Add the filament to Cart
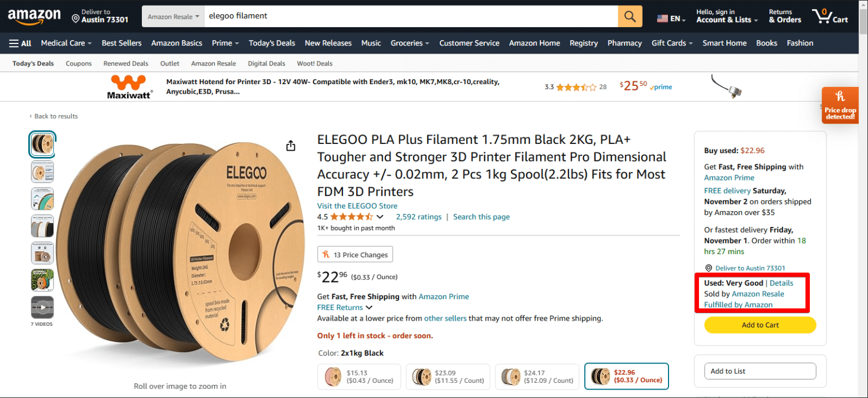 tap(759, 325)
